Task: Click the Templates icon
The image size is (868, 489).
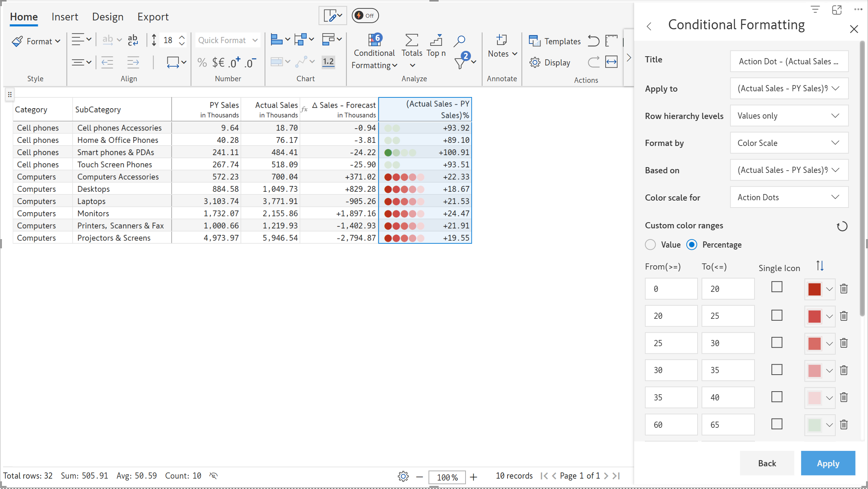Action: tap(535, 41)
